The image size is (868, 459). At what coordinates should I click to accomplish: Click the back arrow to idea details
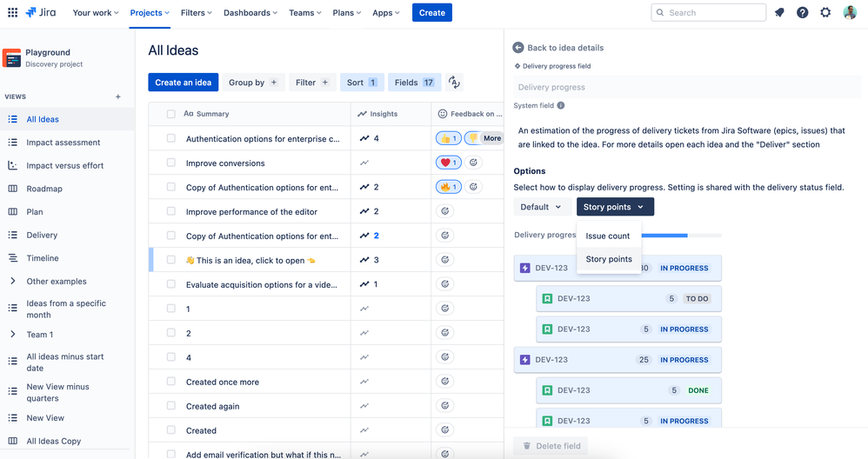[518, 48]
